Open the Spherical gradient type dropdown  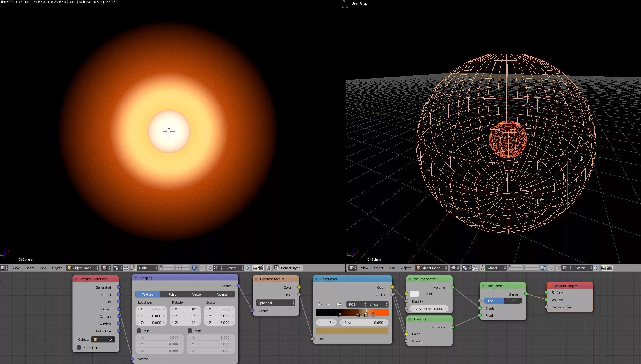pyautogui.click(x=275, y=303)
